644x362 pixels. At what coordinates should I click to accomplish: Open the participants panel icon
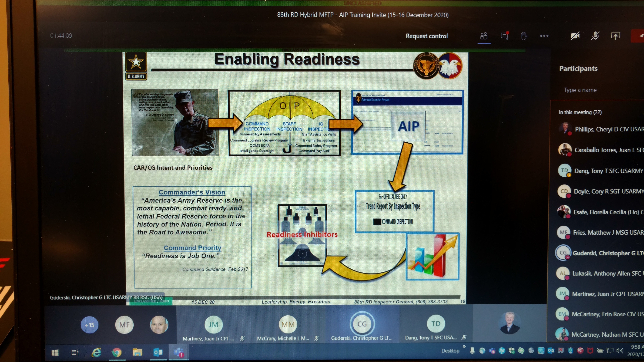click(x=484, y=36)
